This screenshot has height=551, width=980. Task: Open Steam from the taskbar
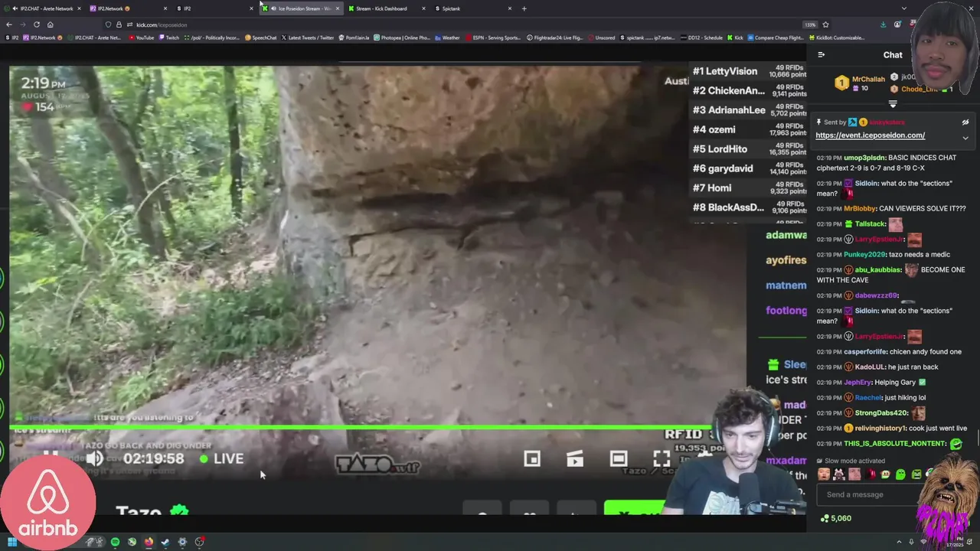pyautogui.click(x=165, y=542)
